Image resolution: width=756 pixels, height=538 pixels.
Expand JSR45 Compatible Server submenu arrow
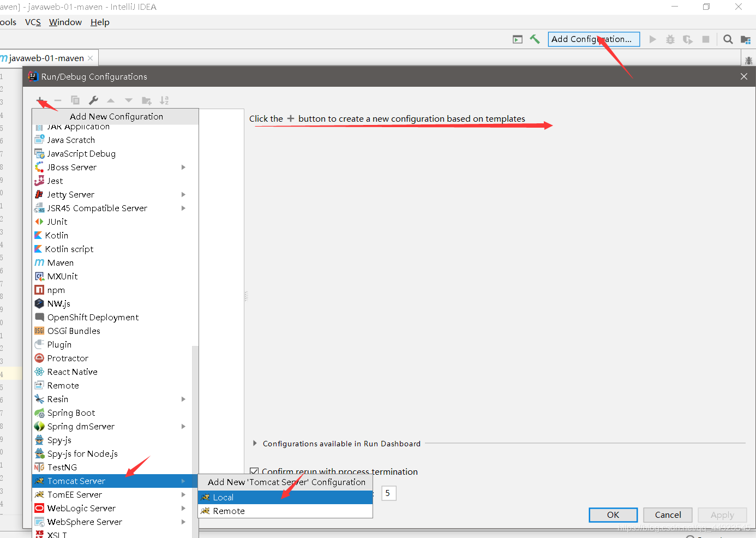click(183, 208)
